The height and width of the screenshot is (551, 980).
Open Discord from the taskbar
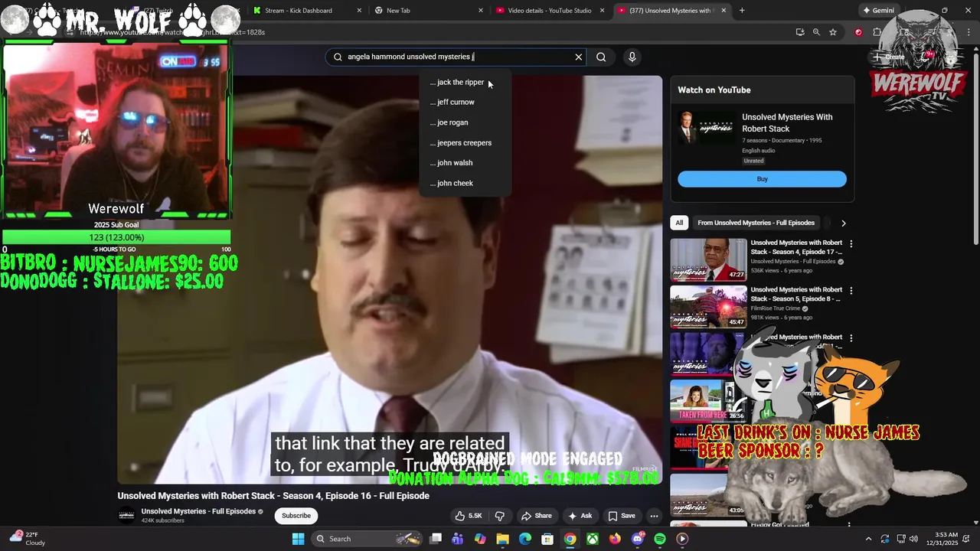pos(637,539)
